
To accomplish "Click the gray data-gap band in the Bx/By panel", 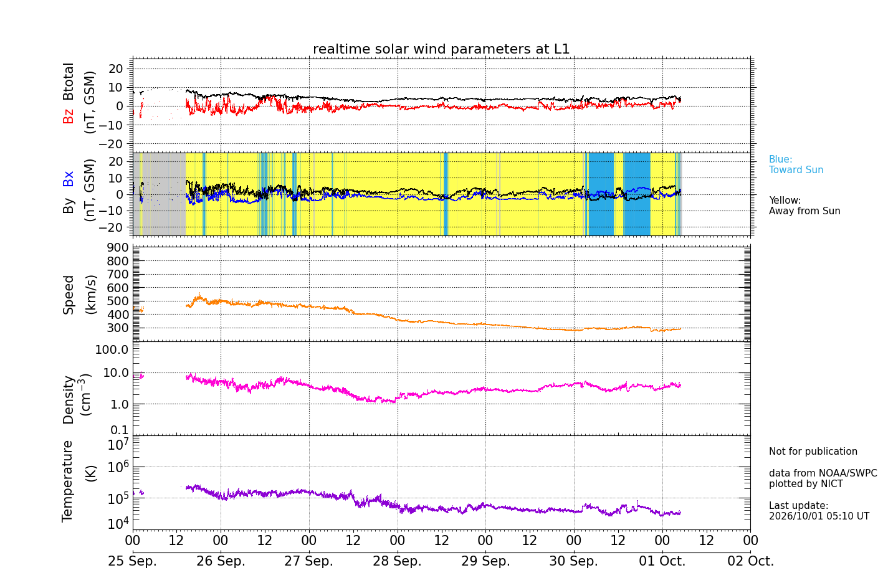I will coord(163,194).
